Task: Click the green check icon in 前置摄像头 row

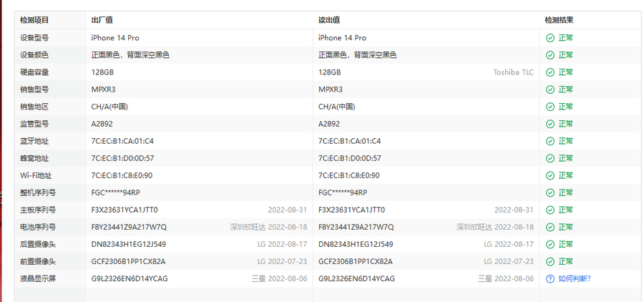Action: (550, 262)
